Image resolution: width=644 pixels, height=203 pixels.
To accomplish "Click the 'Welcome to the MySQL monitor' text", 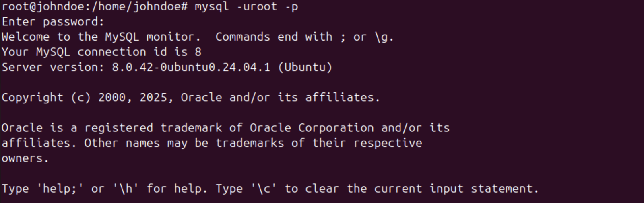I will point(101,37).
